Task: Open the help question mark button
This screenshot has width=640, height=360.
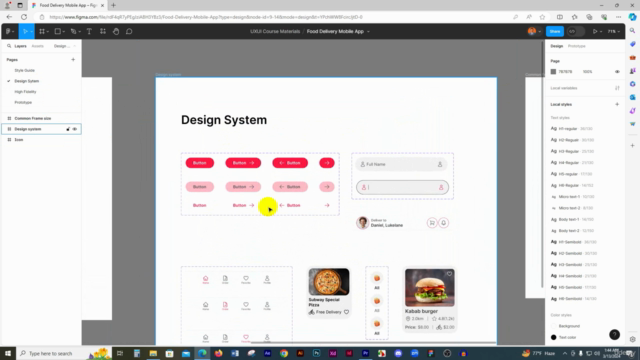Action: pyautogui.click(x=614, y=335)
